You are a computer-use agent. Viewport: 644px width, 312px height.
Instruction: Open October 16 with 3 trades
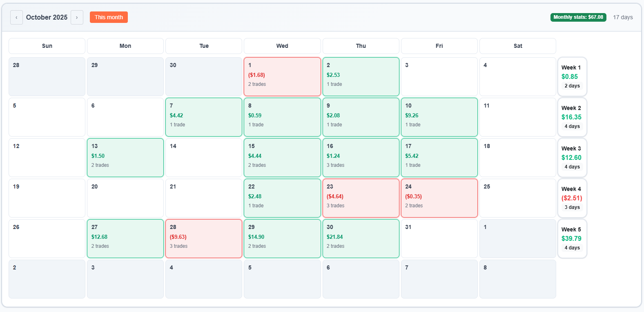(361, 157)
